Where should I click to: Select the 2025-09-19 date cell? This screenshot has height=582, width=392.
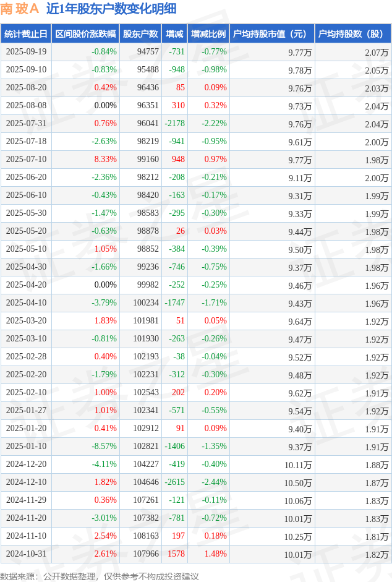coord(26,52)
